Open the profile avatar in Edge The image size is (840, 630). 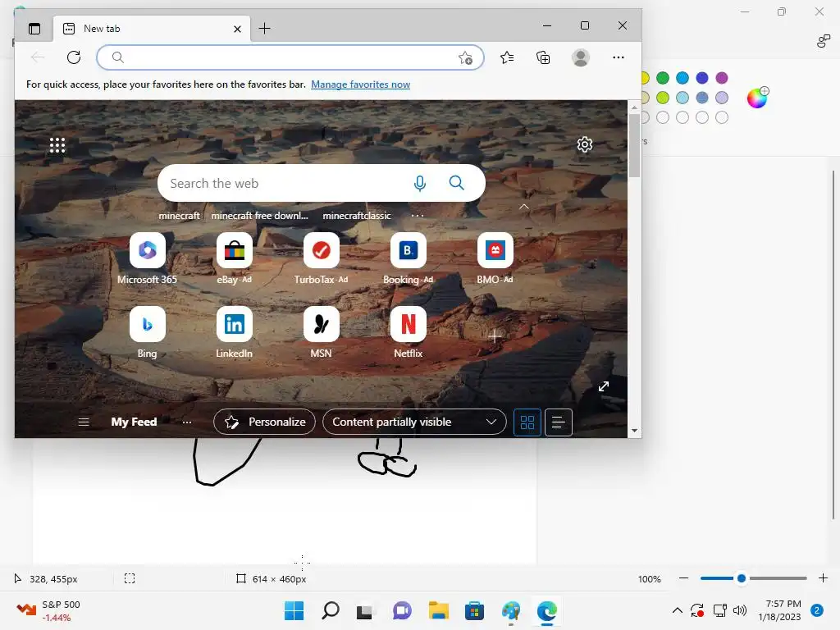coord(581,57)
